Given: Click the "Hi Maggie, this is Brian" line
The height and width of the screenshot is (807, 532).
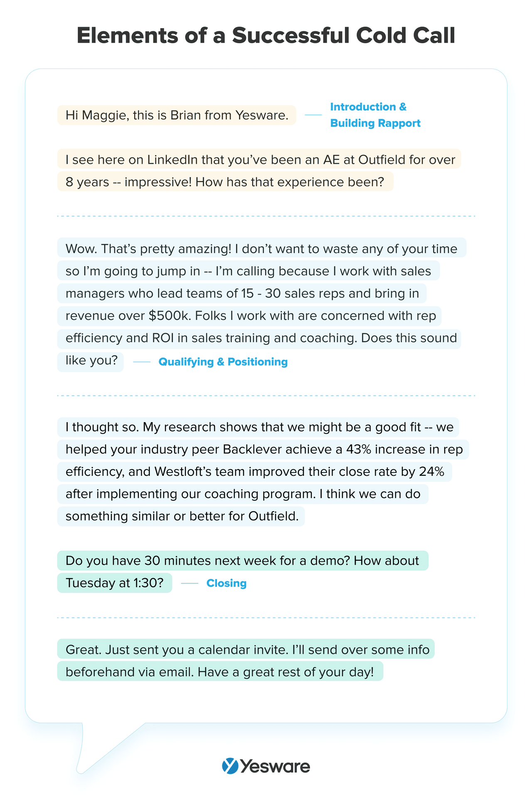Looking at the screenshot, I should pyautogui.click(x=177, y=115).
